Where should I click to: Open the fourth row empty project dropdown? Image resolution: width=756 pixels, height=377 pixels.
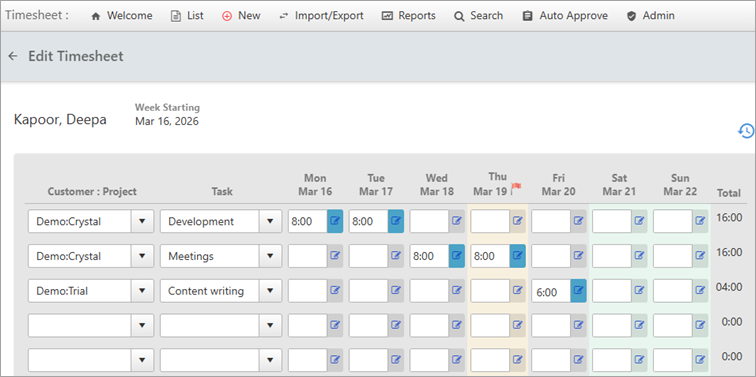(x=142, y=325)
